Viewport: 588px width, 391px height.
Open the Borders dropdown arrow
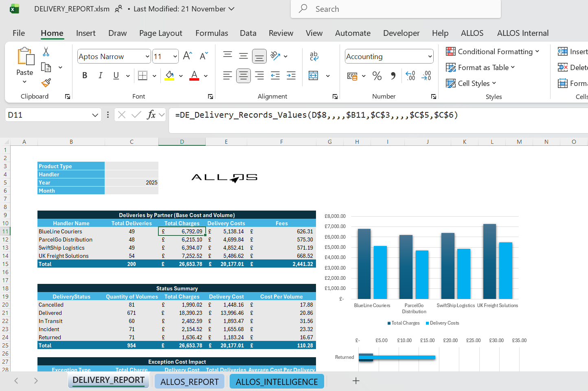(x=154, y=76)
